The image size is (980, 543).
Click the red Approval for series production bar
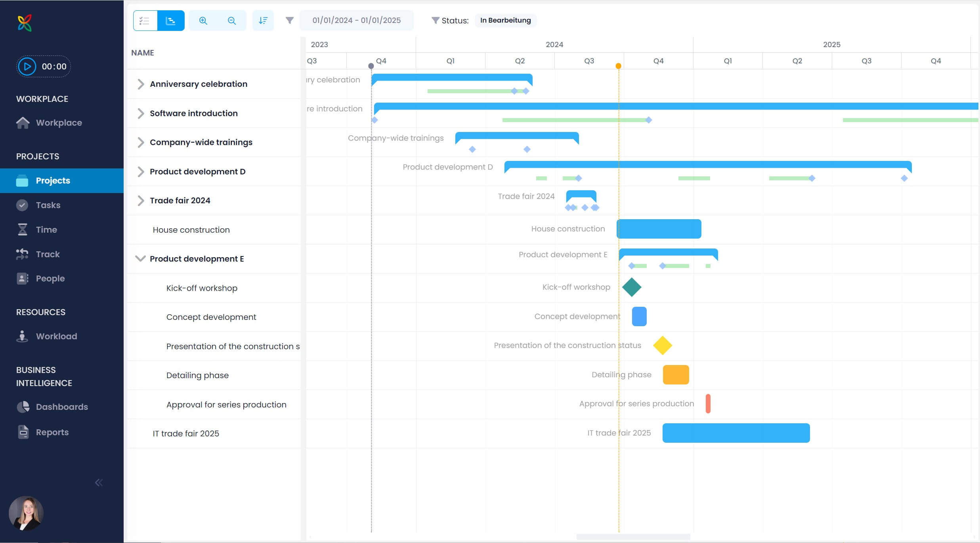(x=708, y=403)
